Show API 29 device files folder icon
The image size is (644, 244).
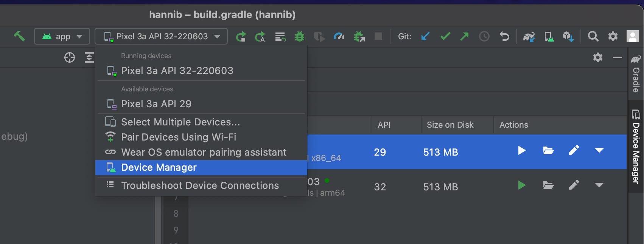[548, 150]
